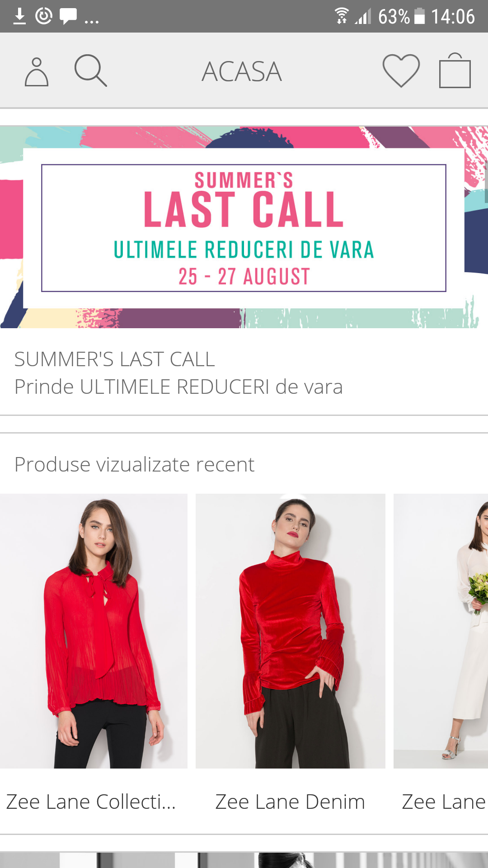Tap the ACASA page title
The image size is (488, 868).
coord(242,71)
